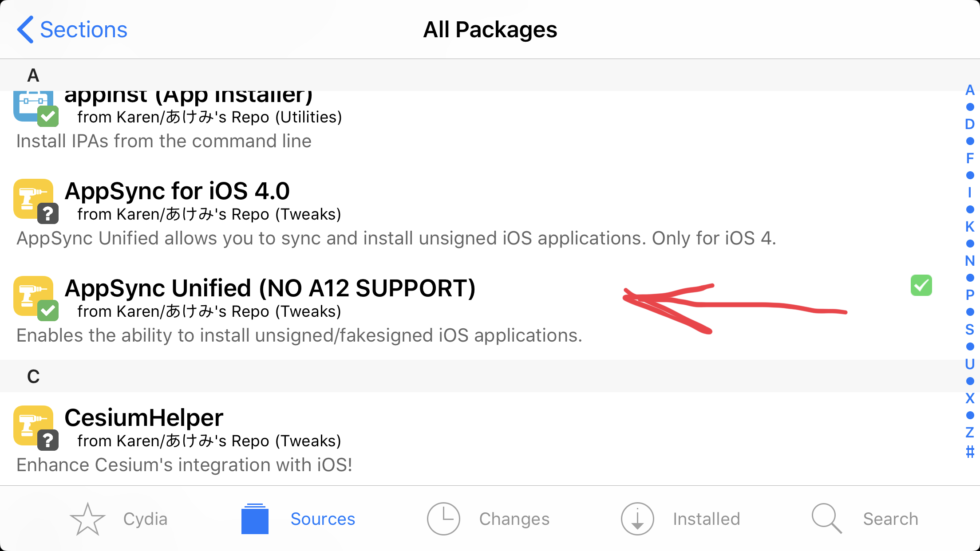Tap installed checkmark badge on appinst icon
Screen dimensions: 980x551
pos(48,116)
